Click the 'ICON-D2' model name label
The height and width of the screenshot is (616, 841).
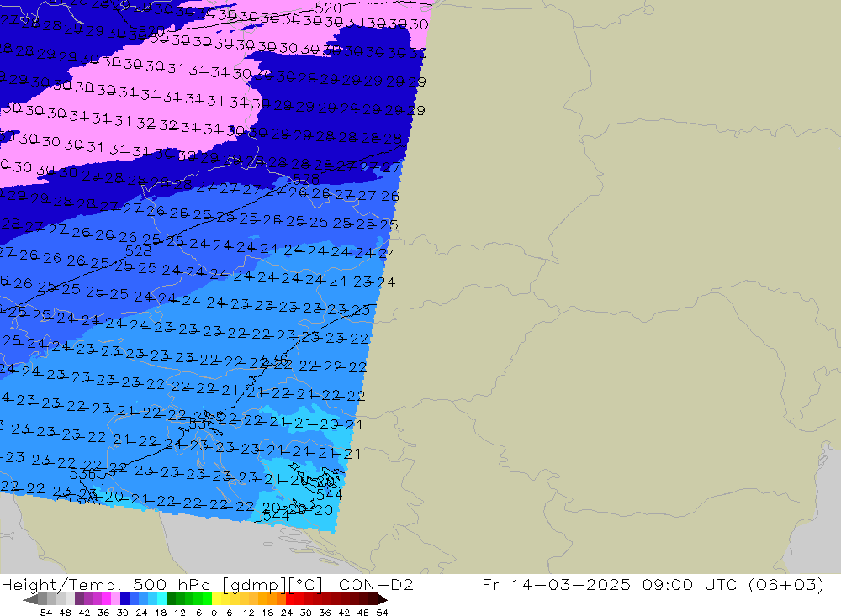tap(373, 584)
